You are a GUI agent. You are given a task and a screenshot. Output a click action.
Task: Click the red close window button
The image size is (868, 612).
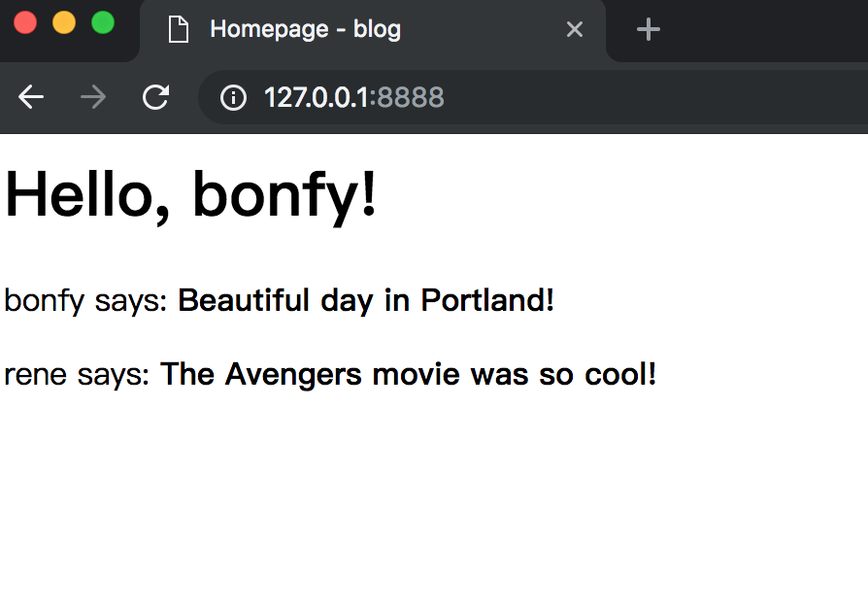coord(26,23)
